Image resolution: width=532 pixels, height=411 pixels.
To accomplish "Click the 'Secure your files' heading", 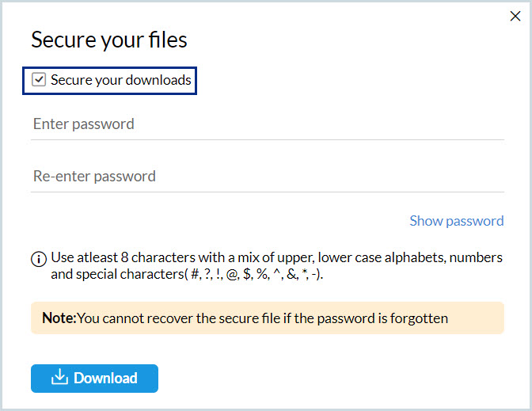I will point(109,40).
